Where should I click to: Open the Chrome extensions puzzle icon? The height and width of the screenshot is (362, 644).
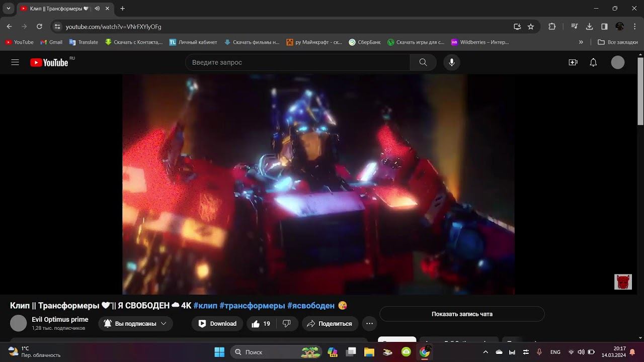552,27
